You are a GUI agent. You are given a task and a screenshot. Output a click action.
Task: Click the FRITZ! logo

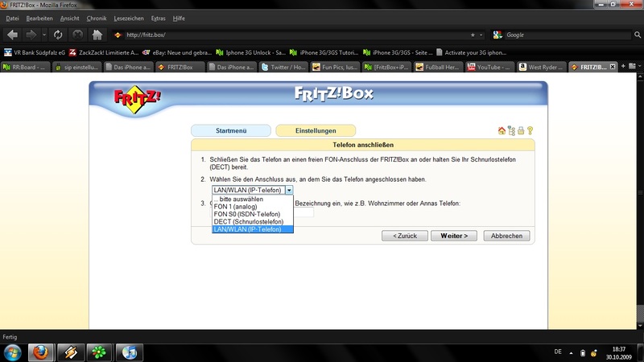137,99
